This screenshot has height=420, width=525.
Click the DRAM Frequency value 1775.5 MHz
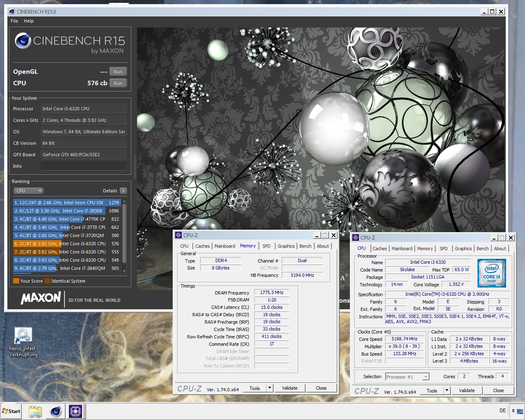(272, 292)
